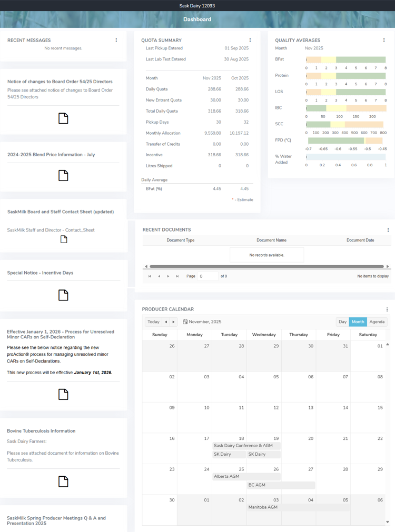The image size is (395, 532).
Task: Open Sask Dairy Conference & AGM event
Action: coord(246,446)
